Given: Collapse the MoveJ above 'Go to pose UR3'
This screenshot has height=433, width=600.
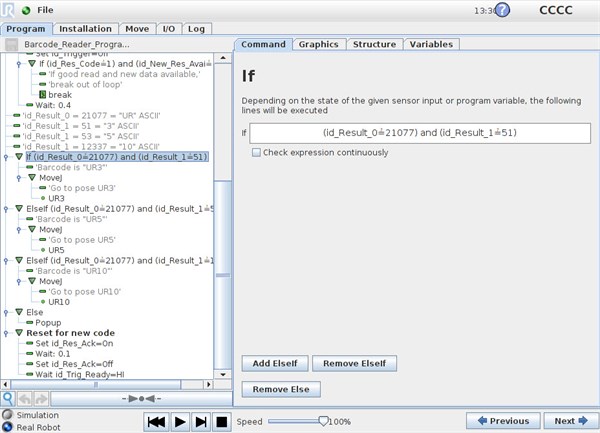Looking at the screenshot, I should coord(32,177).
